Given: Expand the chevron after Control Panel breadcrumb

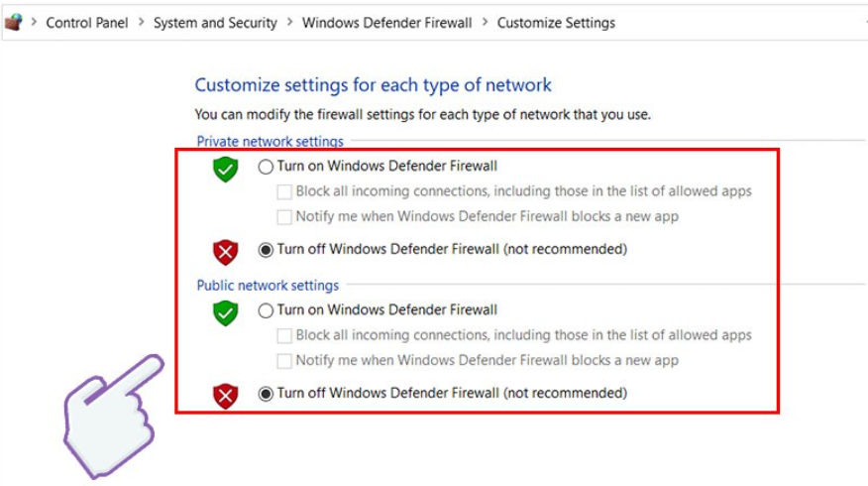Looking at the screenshot, I should [141, 23].
